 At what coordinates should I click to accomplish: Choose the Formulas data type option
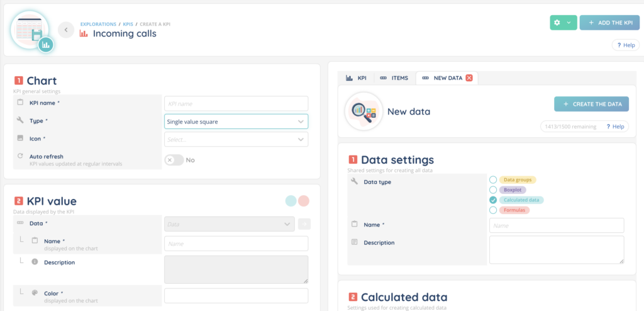click(493, 210)
